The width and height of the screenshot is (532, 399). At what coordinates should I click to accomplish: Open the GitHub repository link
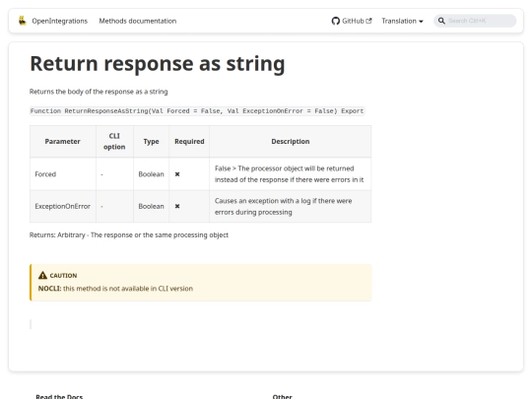pos(352,21)
